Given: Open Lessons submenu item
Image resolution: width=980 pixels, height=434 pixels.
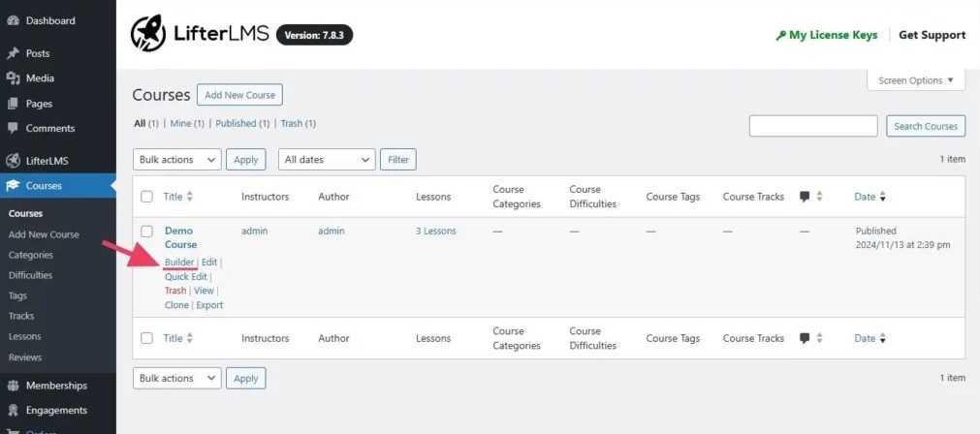Looking at the screenshot, I should 24,336.
